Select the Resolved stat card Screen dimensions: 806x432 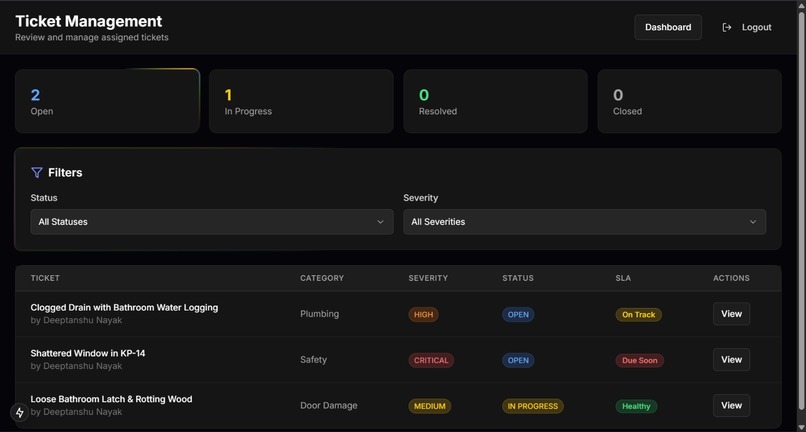coord(495,101)
